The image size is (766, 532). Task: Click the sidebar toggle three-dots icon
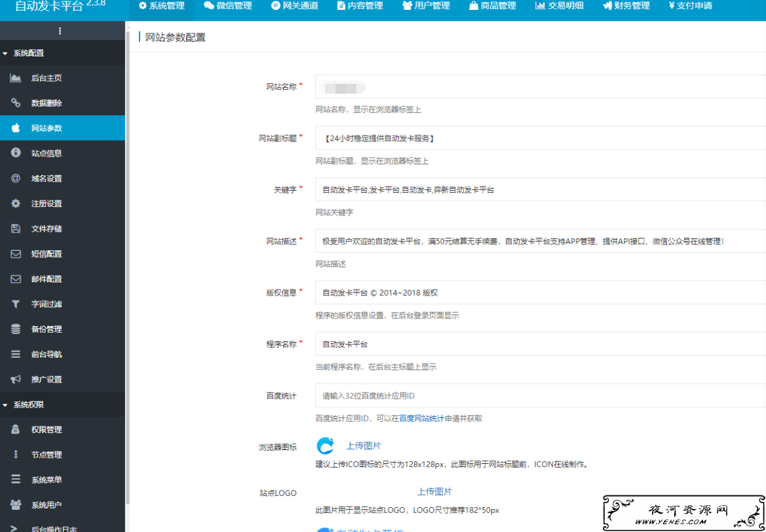coord(60,31)
